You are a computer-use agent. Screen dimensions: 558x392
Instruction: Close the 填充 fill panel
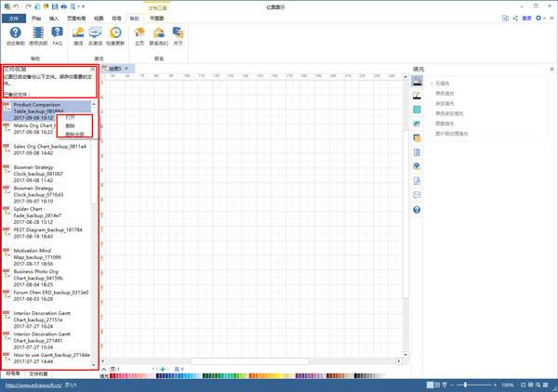tap(551, 69)
